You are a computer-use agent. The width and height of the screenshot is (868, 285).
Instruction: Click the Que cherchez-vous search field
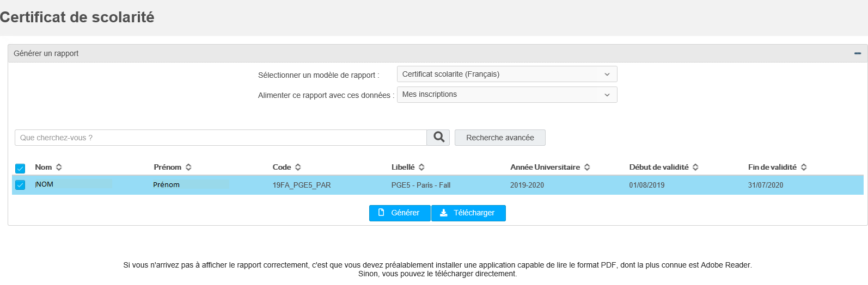point(221,138)
